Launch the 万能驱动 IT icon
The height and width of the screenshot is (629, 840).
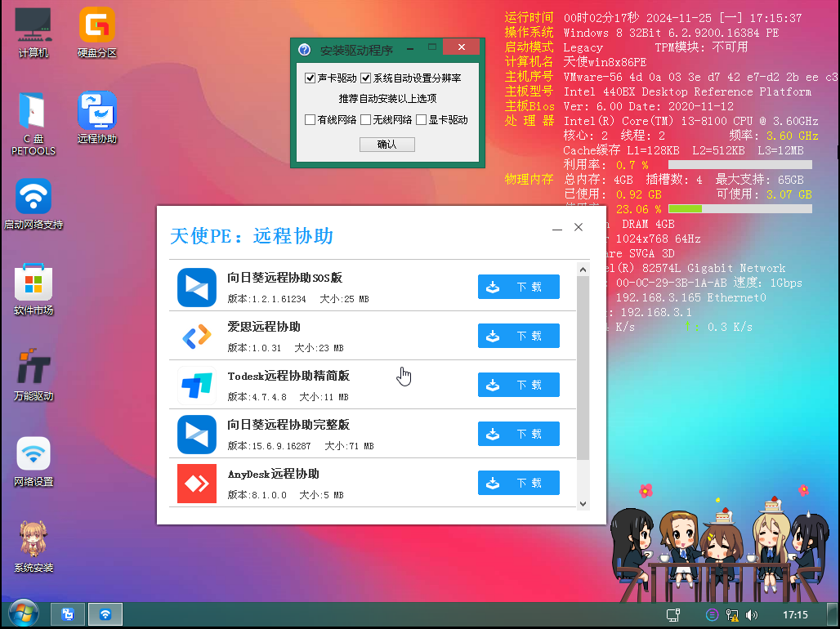(34, 375)
